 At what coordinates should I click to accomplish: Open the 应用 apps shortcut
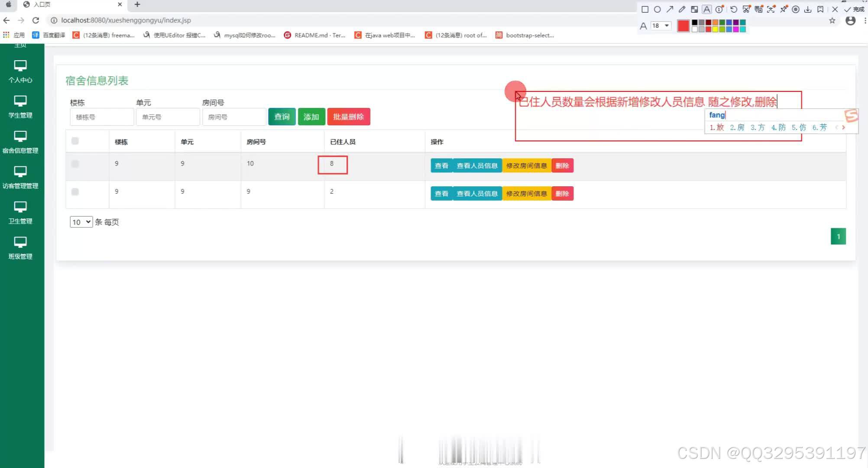14,35
